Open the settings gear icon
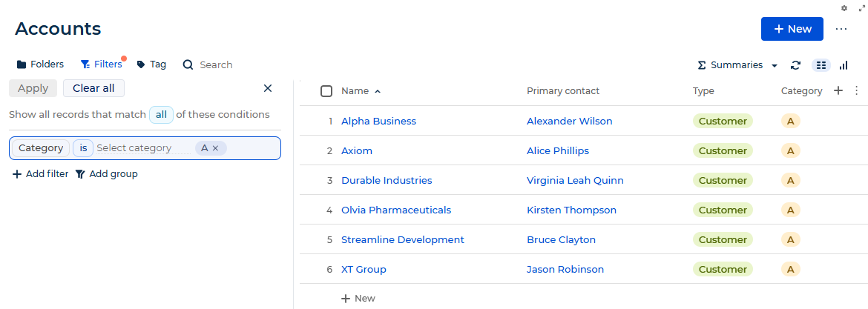 (x=844, y=7)
